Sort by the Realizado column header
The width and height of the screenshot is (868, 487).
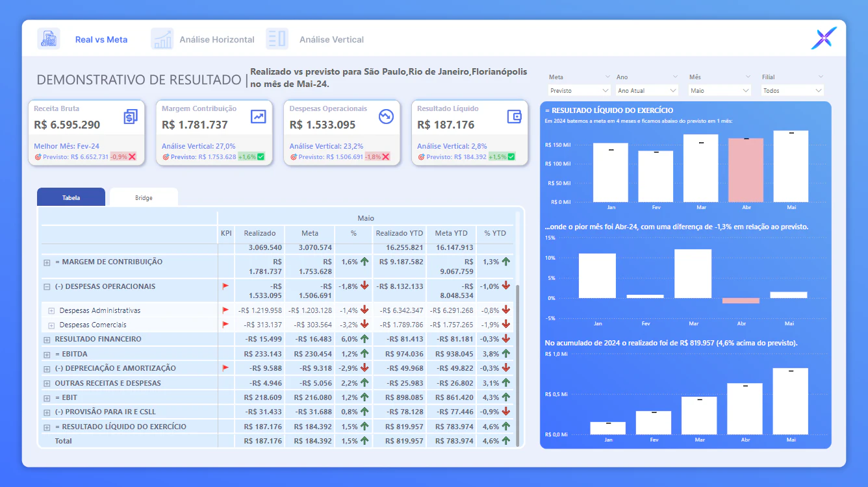[260, 233]
